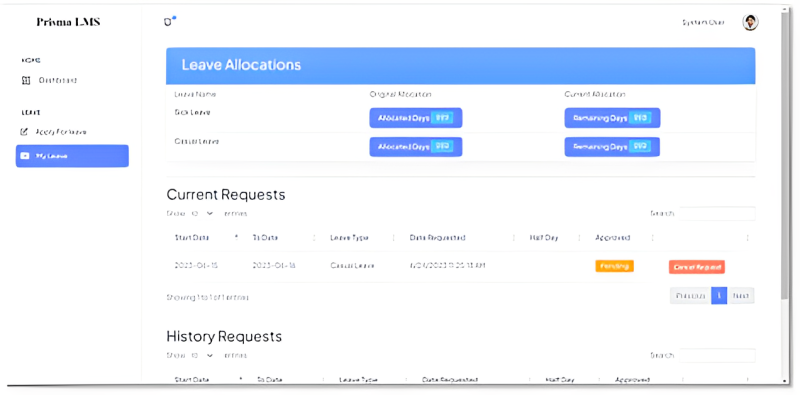The height and width of the screenshot is (395, 800).
Task: Open the Show entries dropdown for History Requests
Action: tap(202, 355)
